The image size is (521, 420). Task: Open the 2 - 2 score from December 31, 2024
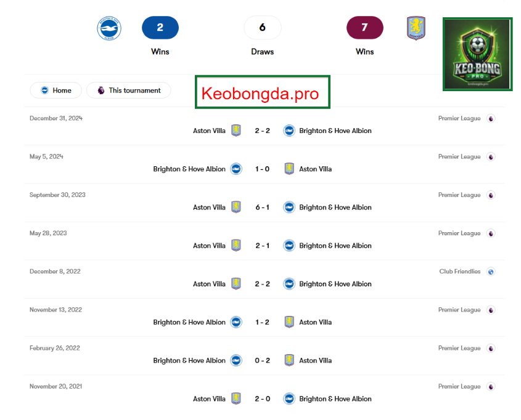click(x=263, y=131)
